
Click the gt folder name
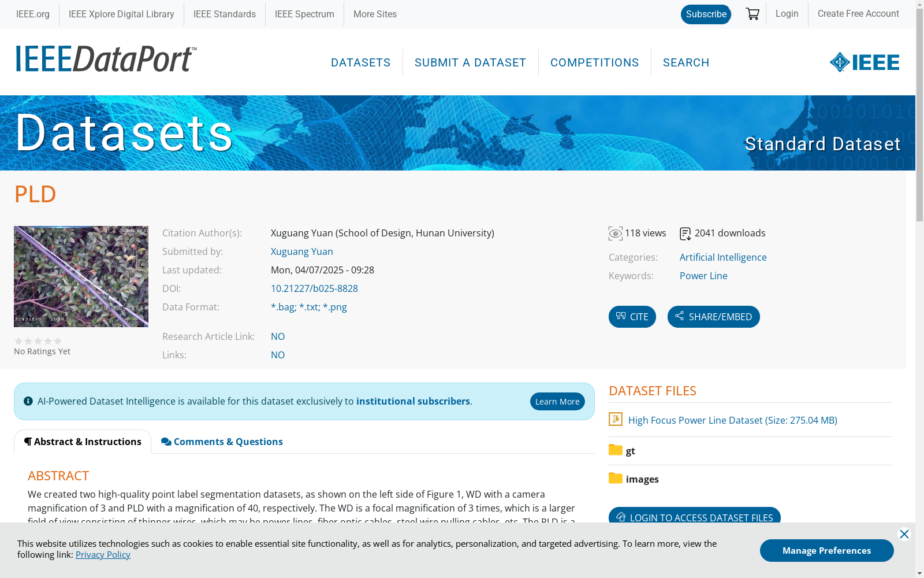(x=631, y=451)
